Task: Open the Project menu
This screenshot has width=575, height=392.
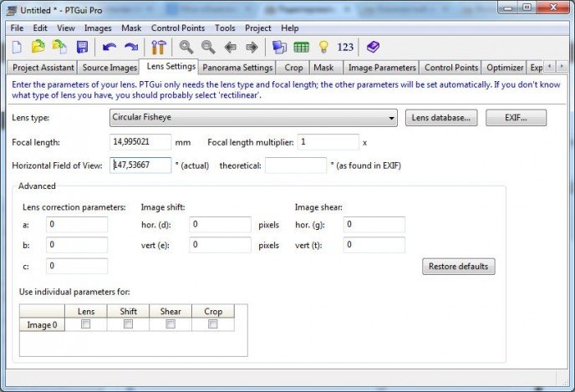Action: (x=257, y=28)
